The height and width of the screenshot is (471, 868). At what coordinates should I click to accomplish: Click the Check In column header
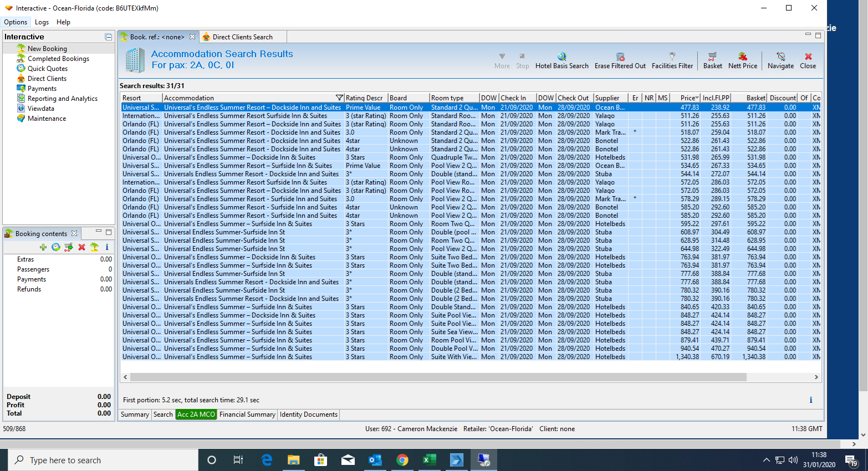(518, 98)
